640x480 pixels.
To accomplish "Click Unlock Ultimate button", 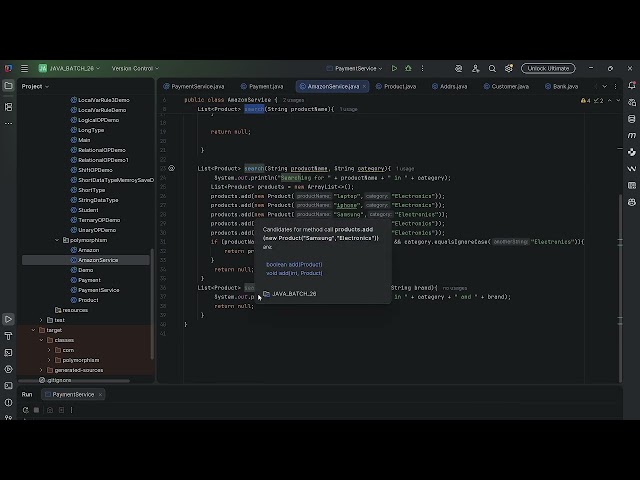I will click(x=548, y=69).
